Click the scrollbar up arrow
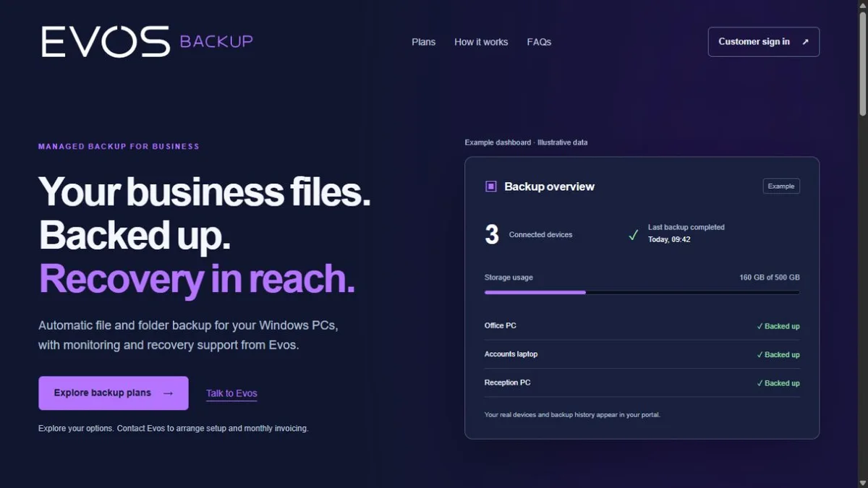Screen dimensions: 868x488 click(x=862, y=5)
